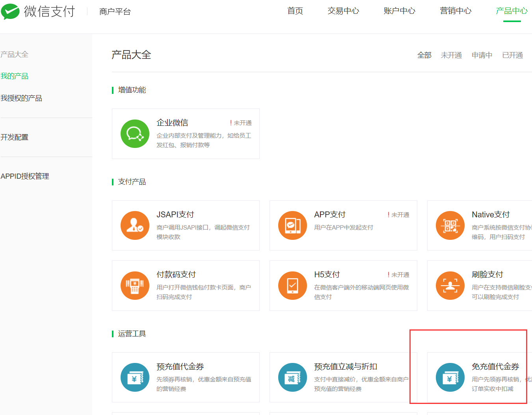Open the 企业微信 product title
The height and width of the screenshot is (415, 532).
click(172, 123)
